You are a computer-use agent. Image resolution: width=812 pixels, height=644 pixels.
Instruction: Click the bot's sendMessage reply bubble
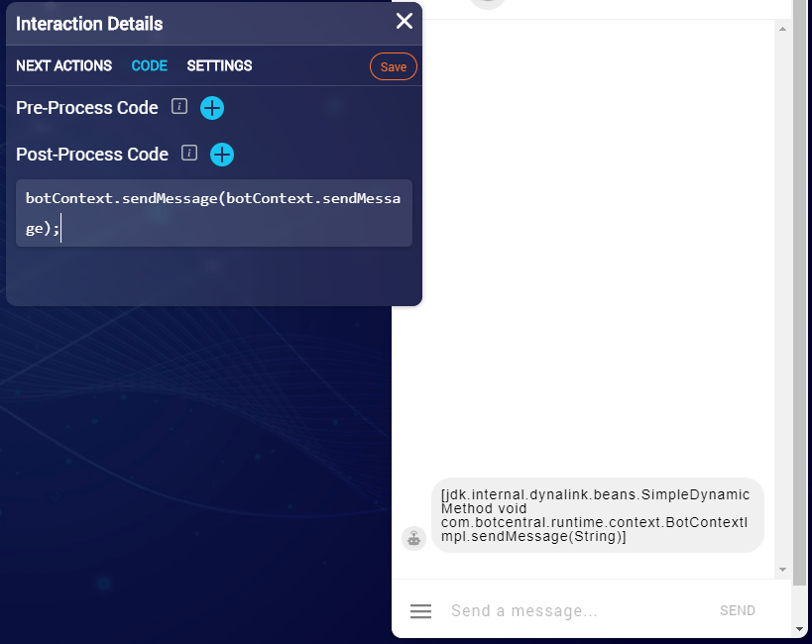(598, 515)
